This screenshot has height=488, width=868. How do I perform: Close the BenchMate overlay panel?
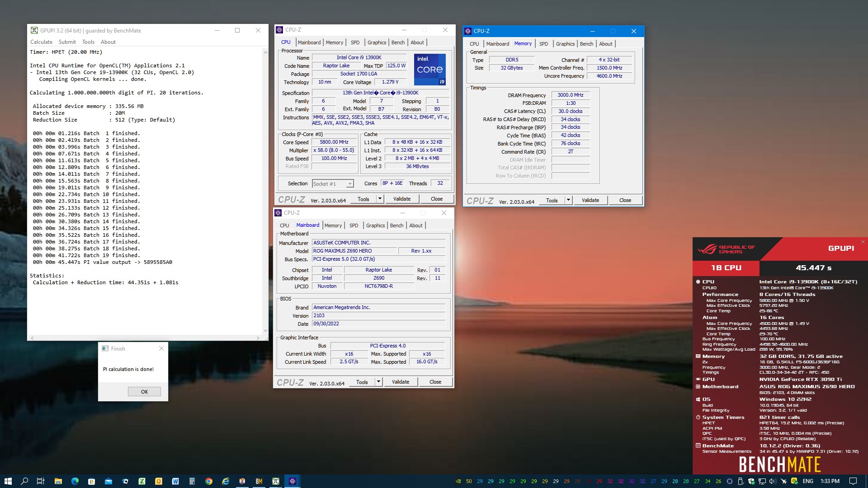(x=863, y=242)
